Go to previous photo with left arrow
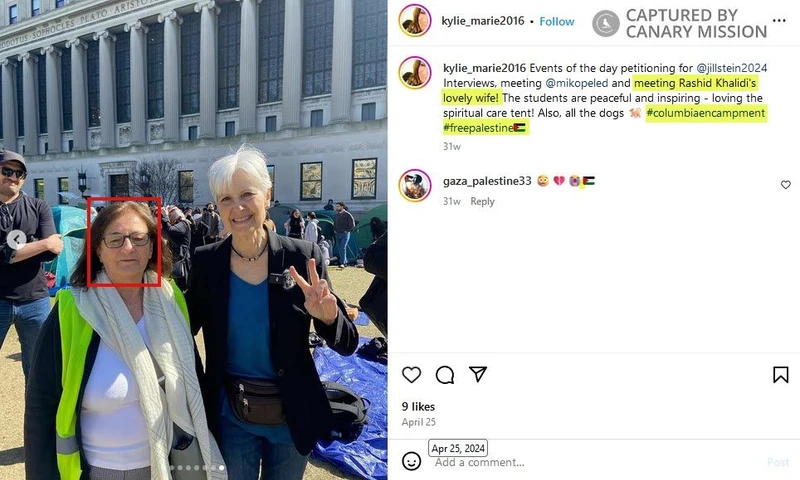The height and width of the screenshot is (480, 800). click(16, 239)
